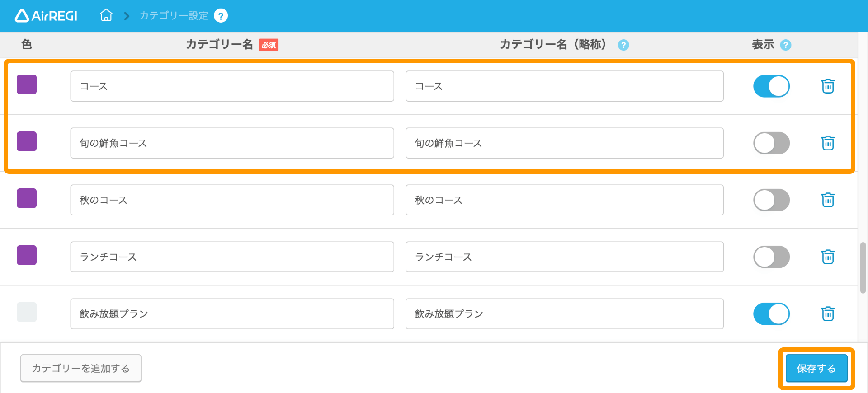The image size is (868, 393).
Task: Enable display for 秋のコース
Action: (771, 200)
